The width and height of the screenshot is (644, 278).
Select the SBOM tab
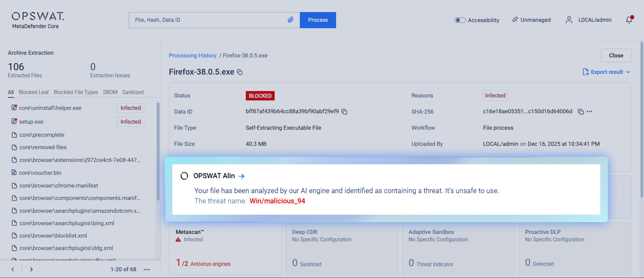click(x=110, y=92)
